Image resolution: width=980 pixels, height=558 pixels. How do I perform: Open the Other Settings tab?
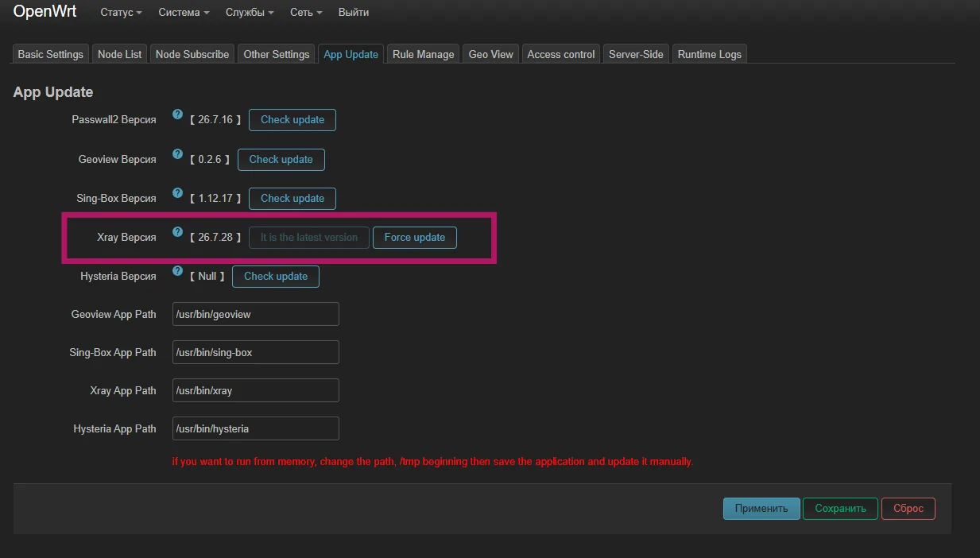pyautogui.click(x=277, y=54)
